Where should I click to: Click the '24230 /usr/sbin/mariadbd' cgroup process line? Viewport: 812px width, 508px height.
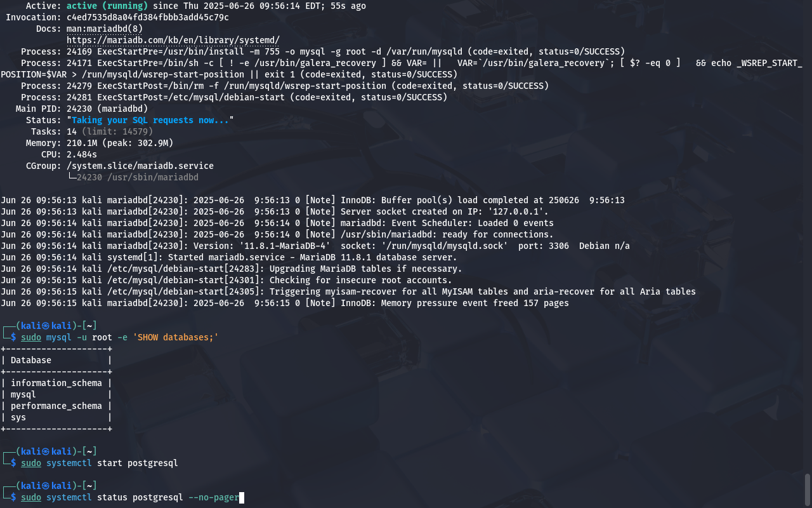click(x=133, y=177)
